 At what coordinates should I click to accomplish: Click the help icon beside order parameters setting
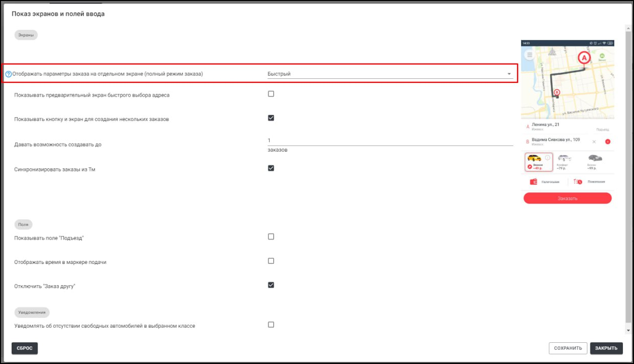[8, 74]
